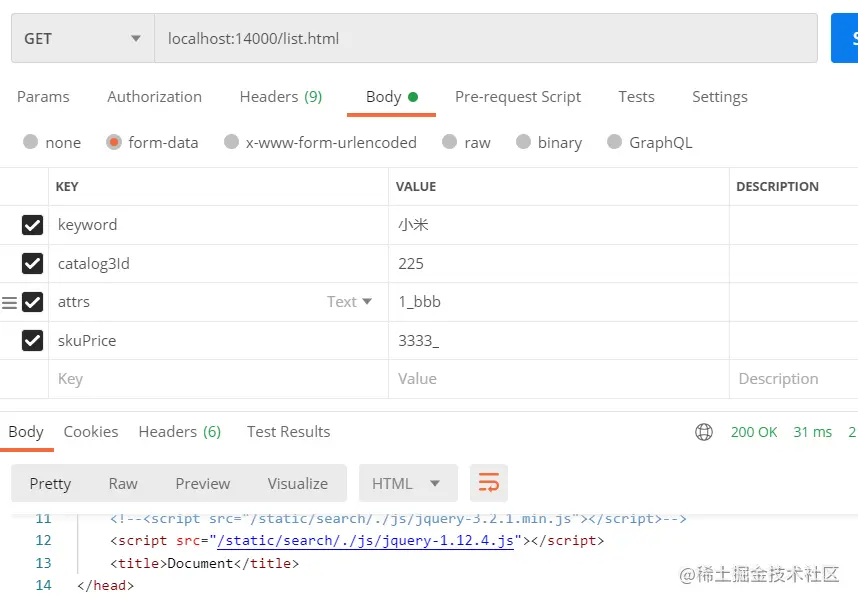Switch response view to Preview

point(202,484)
